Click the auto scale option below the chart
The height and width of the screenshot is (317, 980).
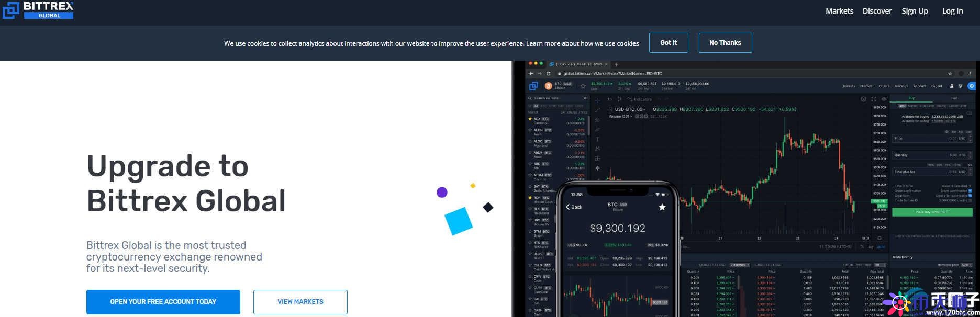click(881, 247)
